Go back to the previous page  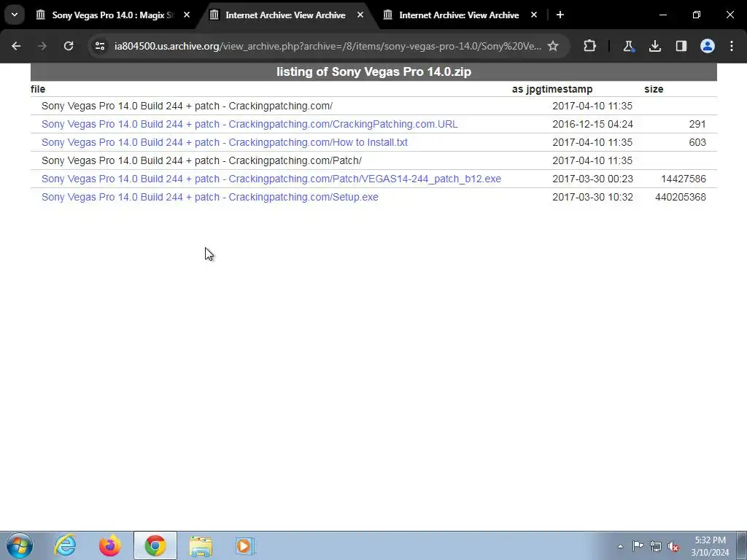pos(16,46)
